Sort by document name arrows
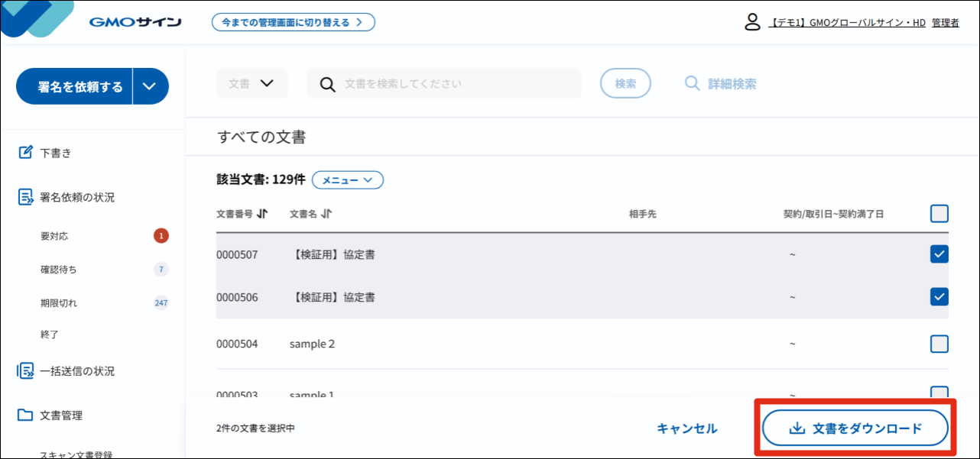The image size is (980, 459). [326, 214]
